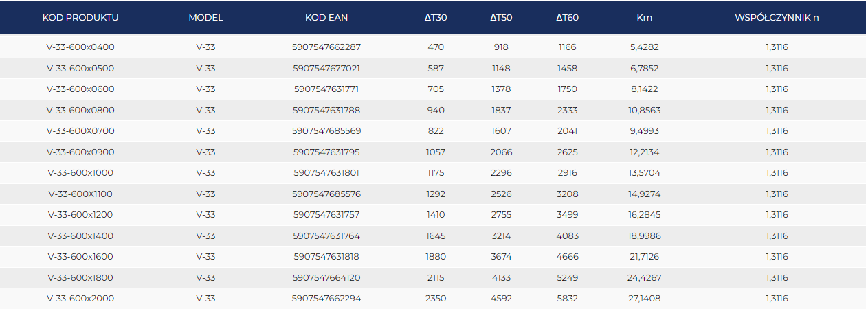Select product code V-33-600x1800
The image size is (868, 309).
coord(80,278)
